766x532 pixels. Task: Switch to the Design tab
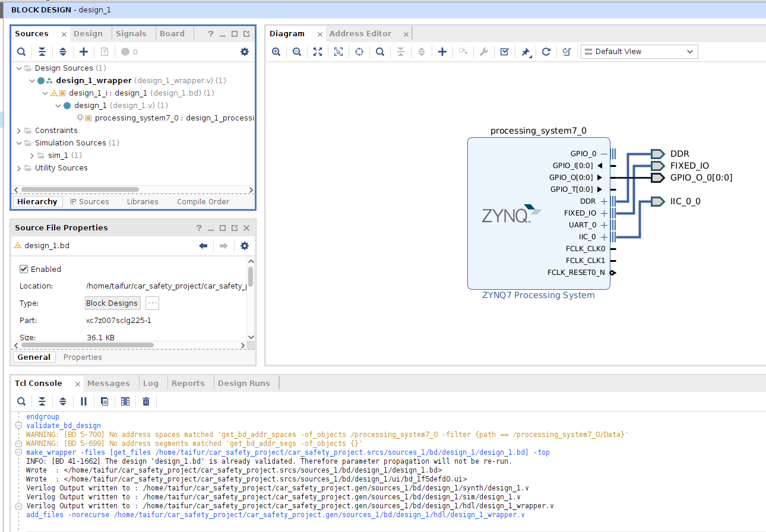[88, 34]
